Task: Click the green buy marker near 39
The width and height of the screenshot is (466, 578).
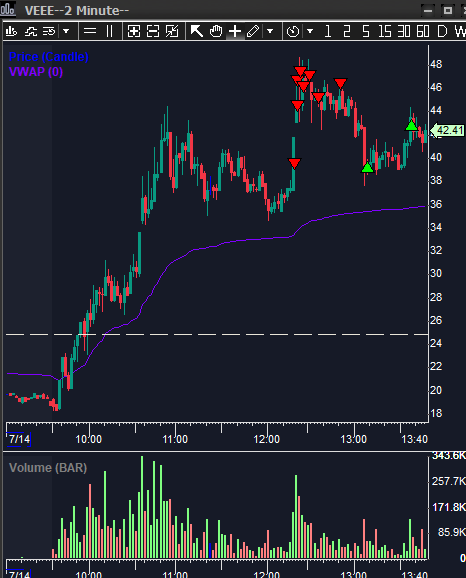Action: 367,168
